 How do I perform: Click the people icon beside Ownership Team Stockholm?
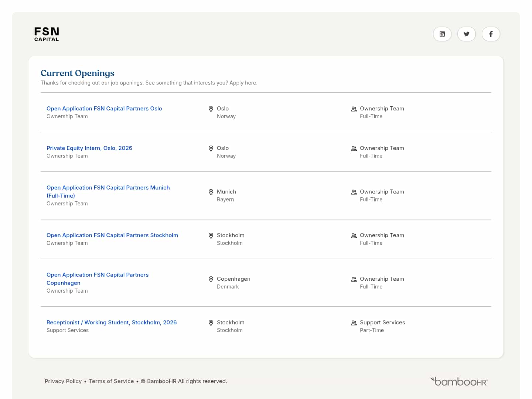coord(354,236)
